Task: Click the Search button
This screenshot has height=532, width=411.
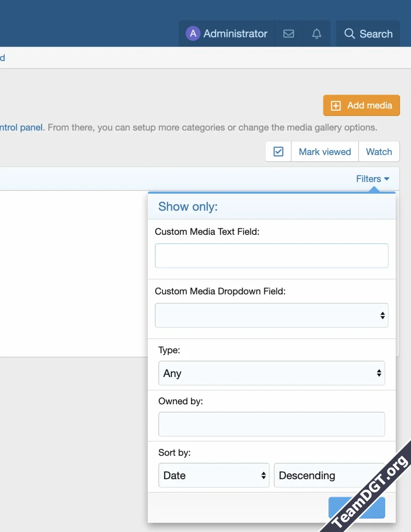Action: tap(367, 34)
